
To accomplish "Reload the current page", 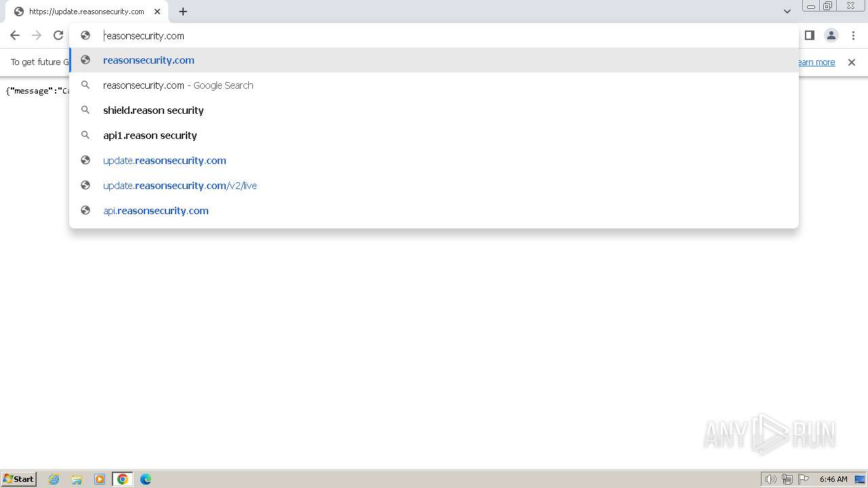I will click(58, 35).
